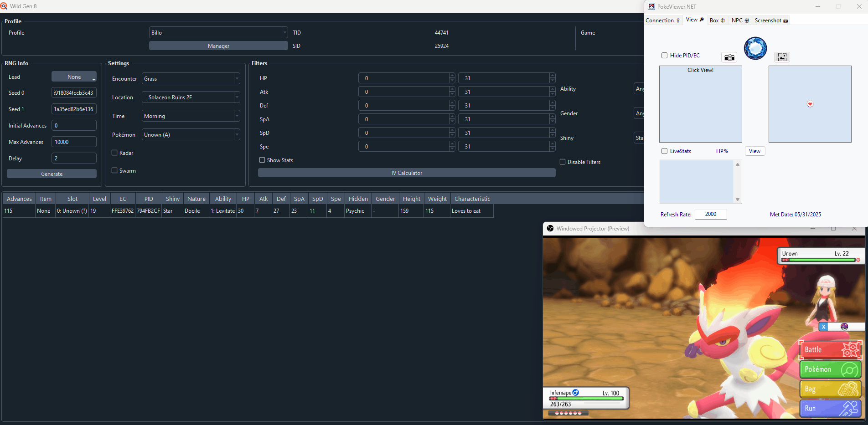
Task: Click the Manager button
Action: [218, 46]
